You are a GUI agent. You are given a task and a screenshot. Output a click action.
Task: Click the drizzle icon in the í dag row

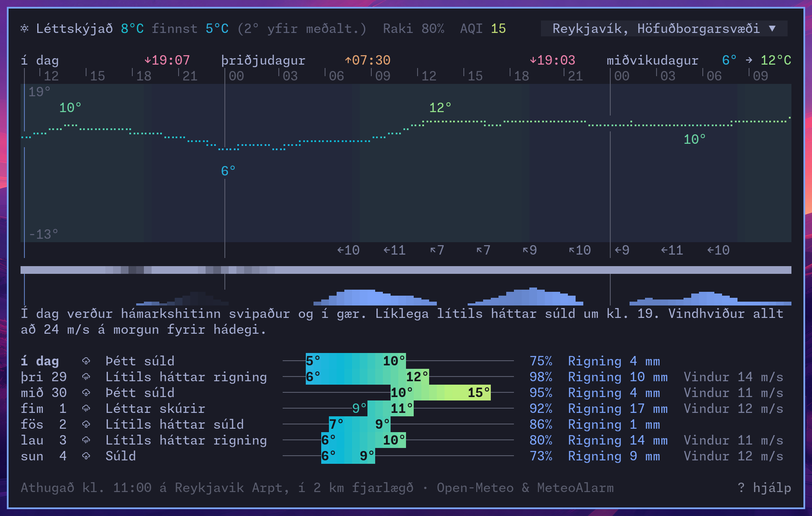pos(86,361)
